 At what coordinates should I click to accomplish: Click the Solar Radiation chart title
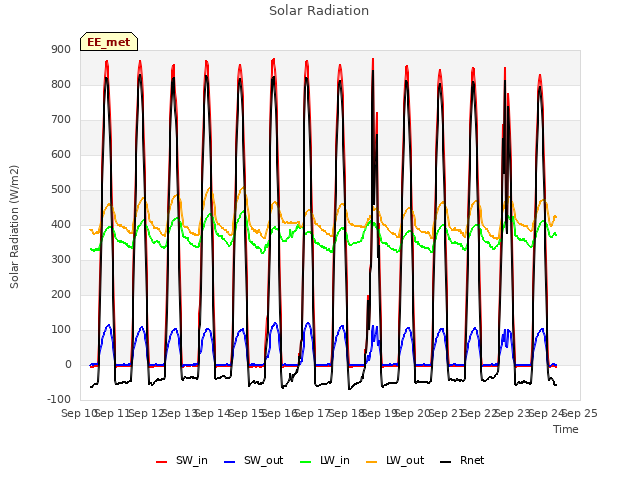(319, 11)
